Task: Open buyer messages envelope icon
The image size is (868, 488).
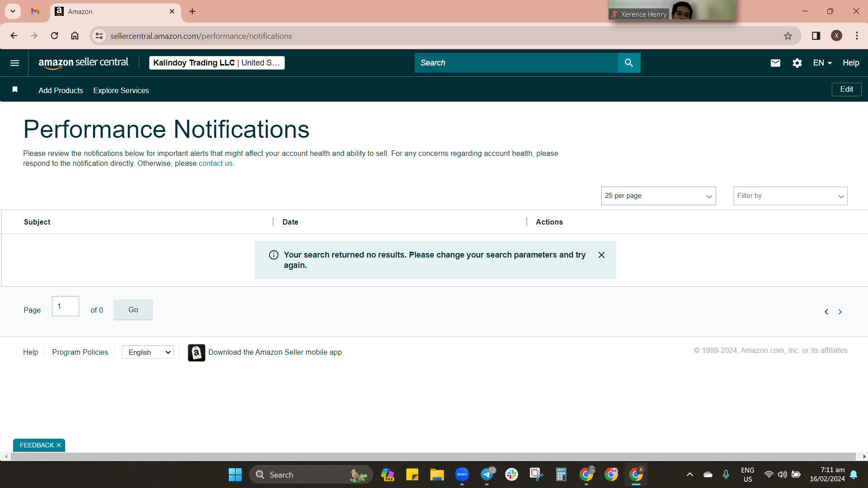Action: tap(775, 63)
